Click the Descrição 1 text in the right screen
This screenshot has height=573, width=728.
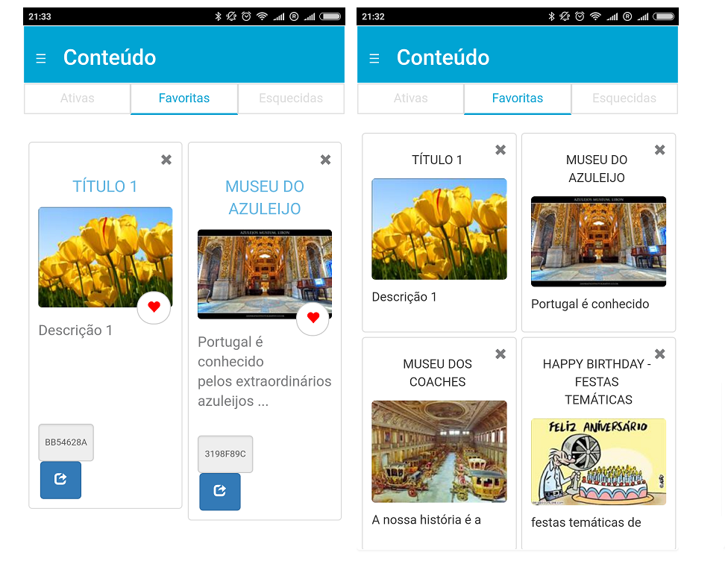click(404, 297)
